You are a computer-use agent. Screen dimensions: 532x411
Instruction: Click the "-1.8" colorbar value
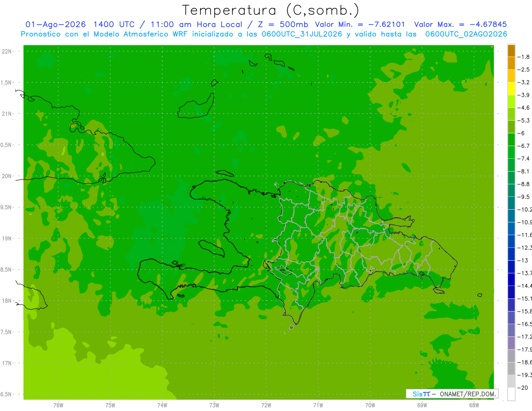click(x=524, y=57)
